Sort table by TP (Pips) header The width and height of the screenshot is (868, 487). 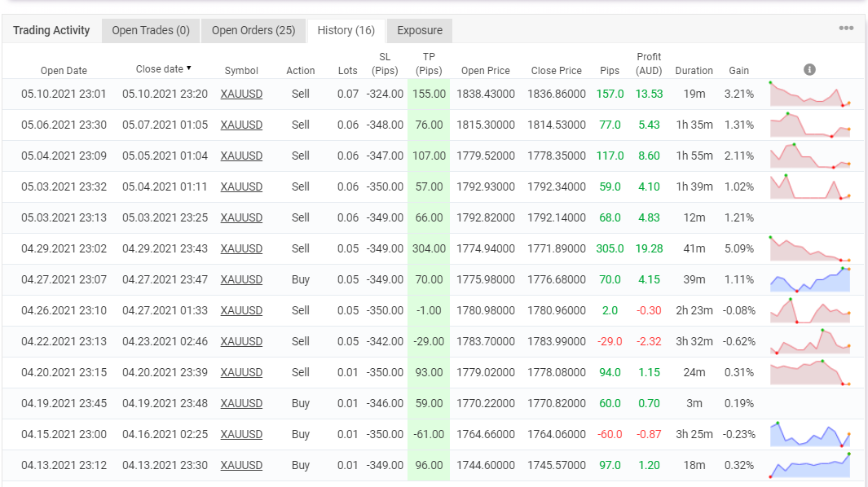pyautogui.click(x=429, y=64)
